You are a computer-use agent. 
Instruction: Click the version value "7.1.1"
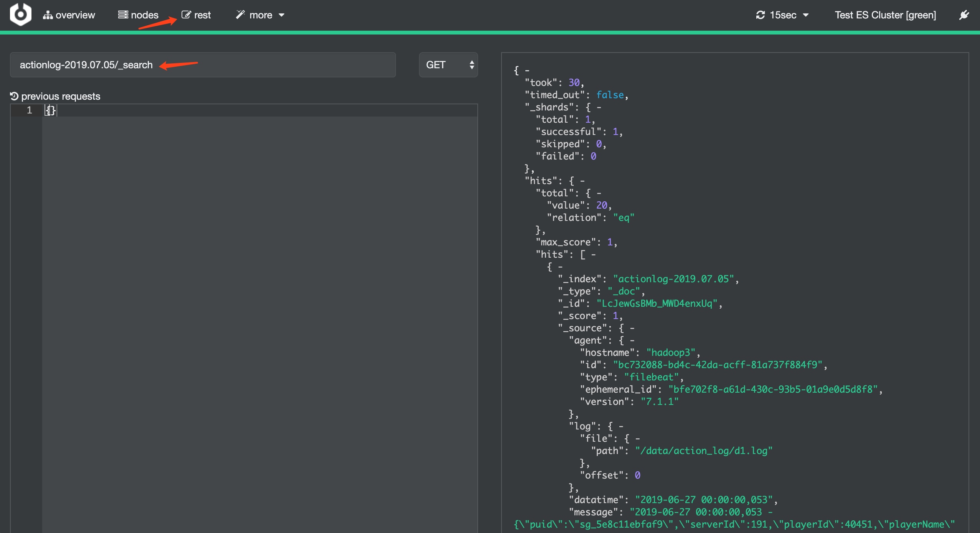pos(660,402)
